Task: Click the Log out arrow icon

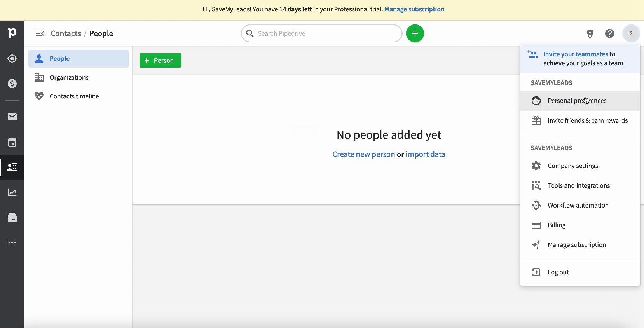Action: tap(536, 272)
